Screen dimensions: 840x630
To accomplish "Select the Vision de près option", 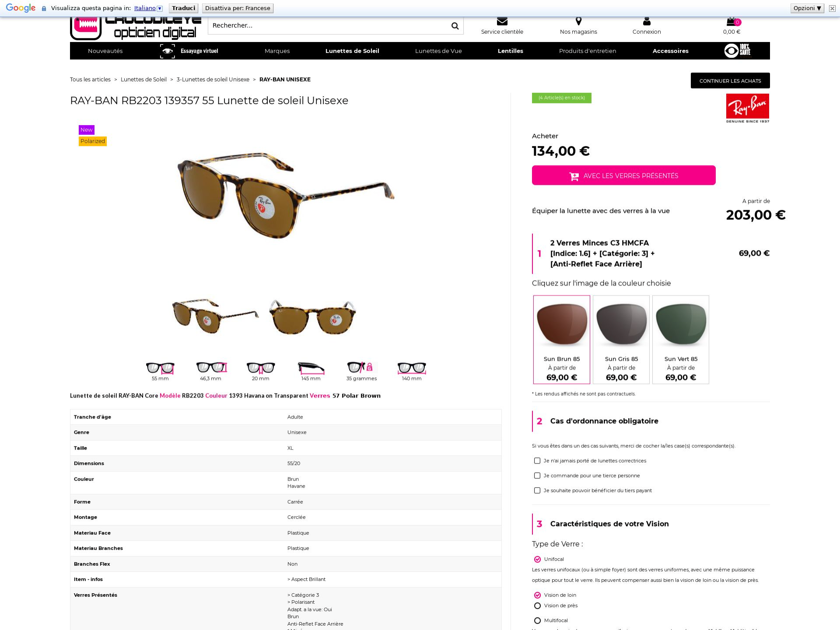I will (537, 605).
